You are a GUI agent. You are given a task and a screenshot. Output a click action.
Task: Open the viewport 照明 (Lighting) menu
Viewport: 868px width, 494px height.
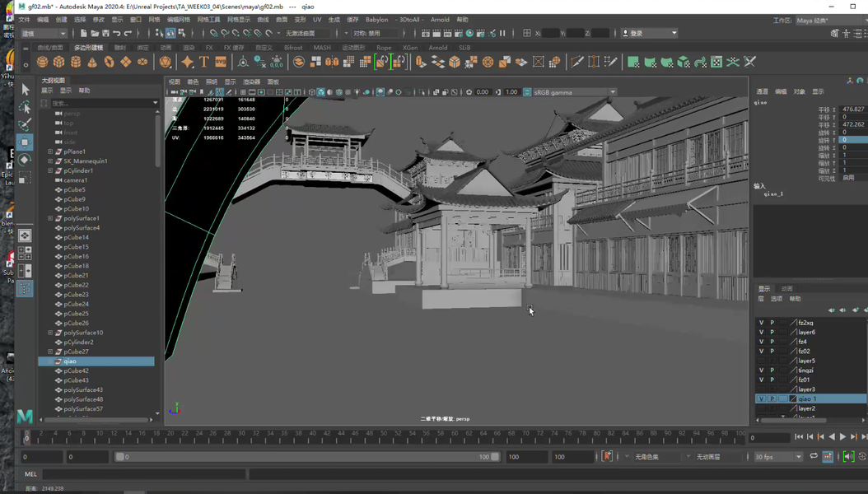tap(212, 82)
